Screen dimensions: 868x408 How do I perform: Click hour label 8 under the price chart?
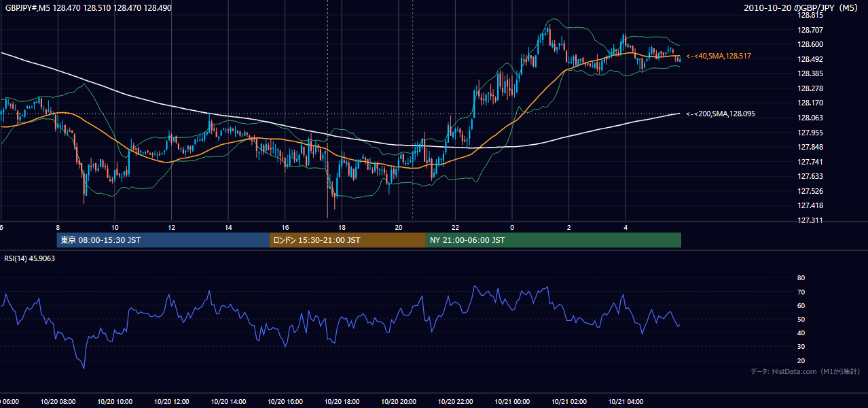tap(58, 227)
